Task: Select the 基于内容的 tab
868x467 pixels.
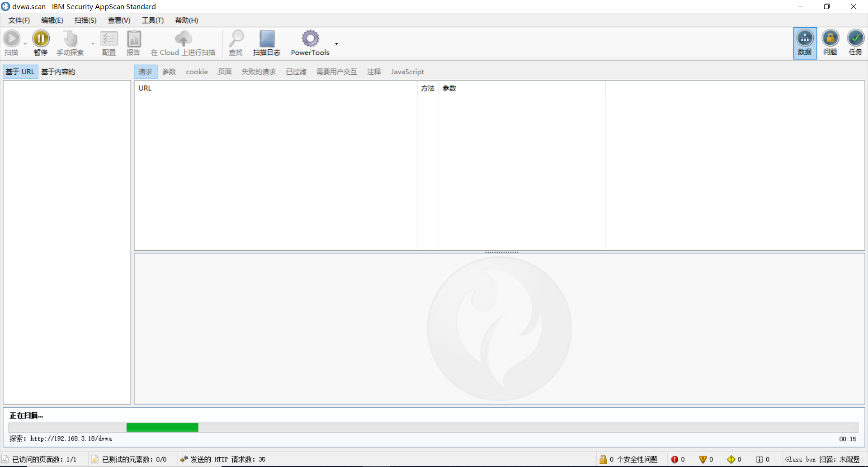Action: (x=58, y=71)
